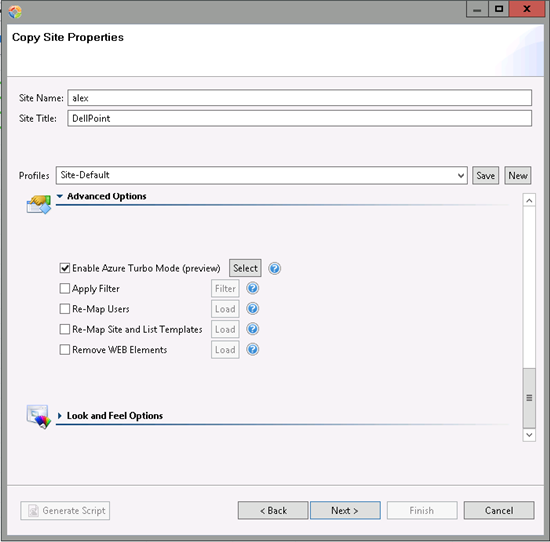This screenshot has width=550, height=542.
Task: Click into the Site Title field
Action: click(300, 118)
